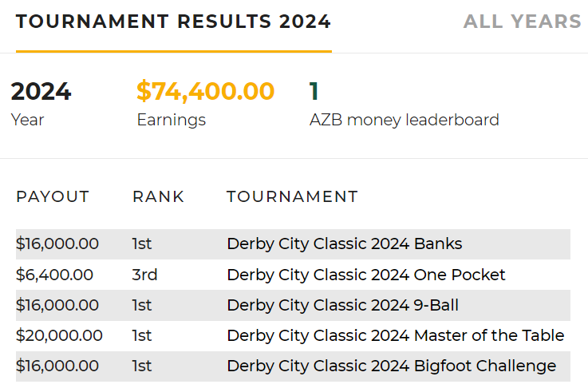
Task: Switch to the All Years tab
Action: click(523, 22)
